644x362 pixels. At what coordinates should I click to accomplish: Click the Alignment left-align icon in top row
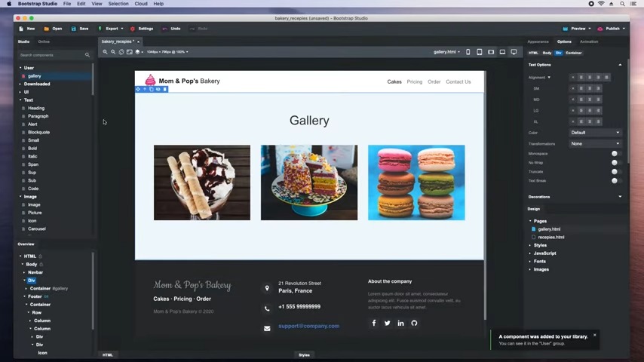(x=581, y=77)
